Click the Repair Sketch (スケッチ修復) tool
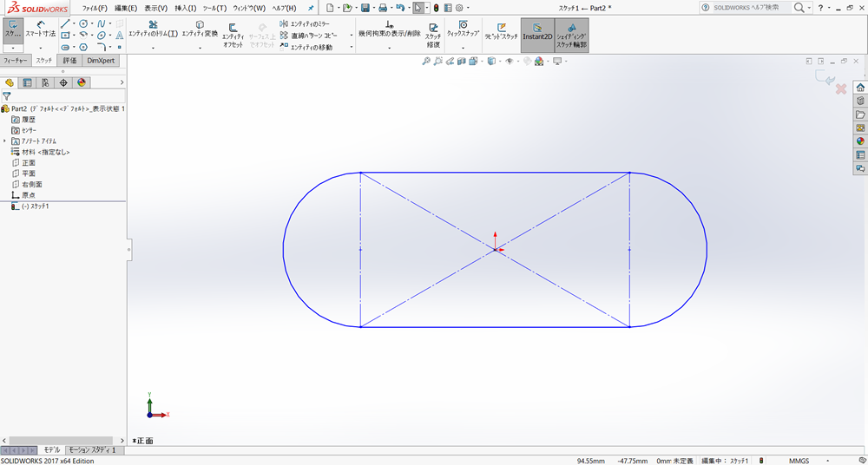 pos(433,36)
